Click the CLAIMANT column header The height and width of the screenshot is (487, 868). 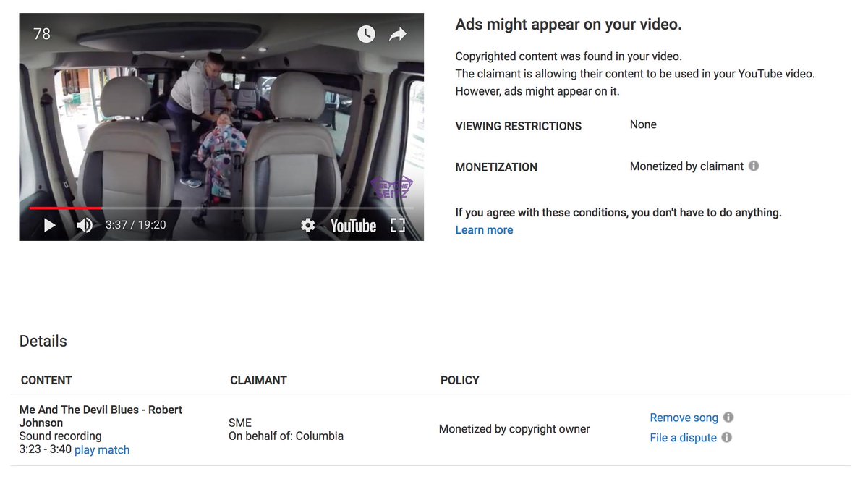(x=258, y=380)
